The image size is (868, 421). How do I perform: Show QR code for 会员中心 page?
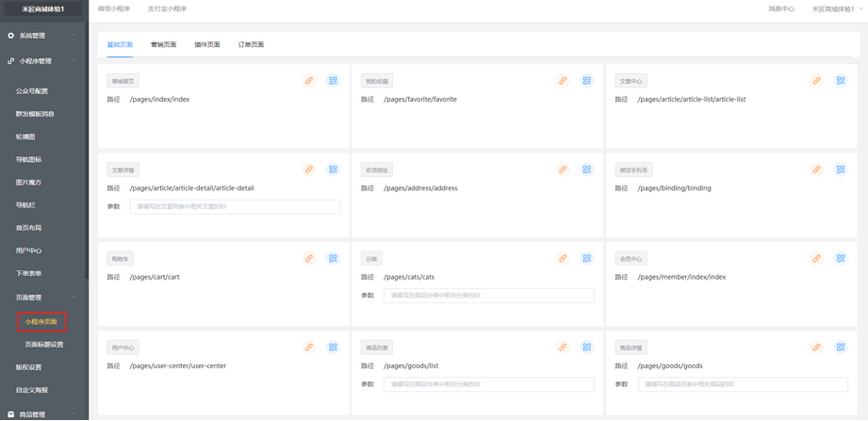coord(841,259)
